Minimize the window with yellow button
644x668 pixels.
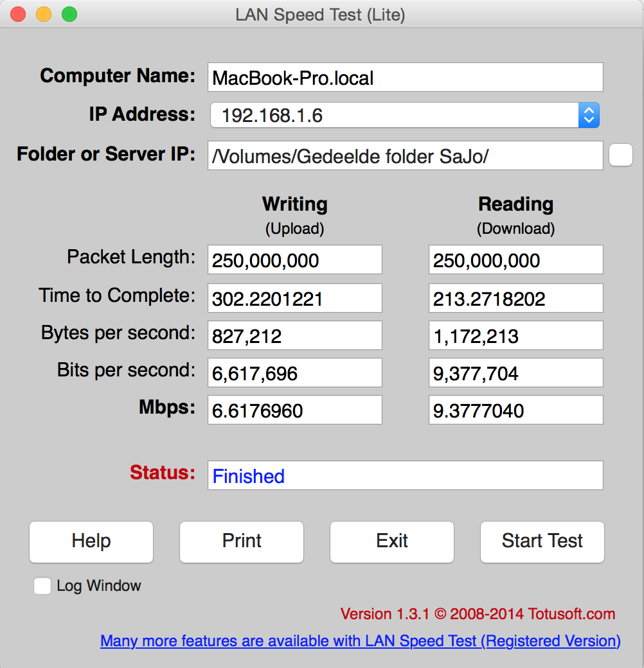pos(44,14)
